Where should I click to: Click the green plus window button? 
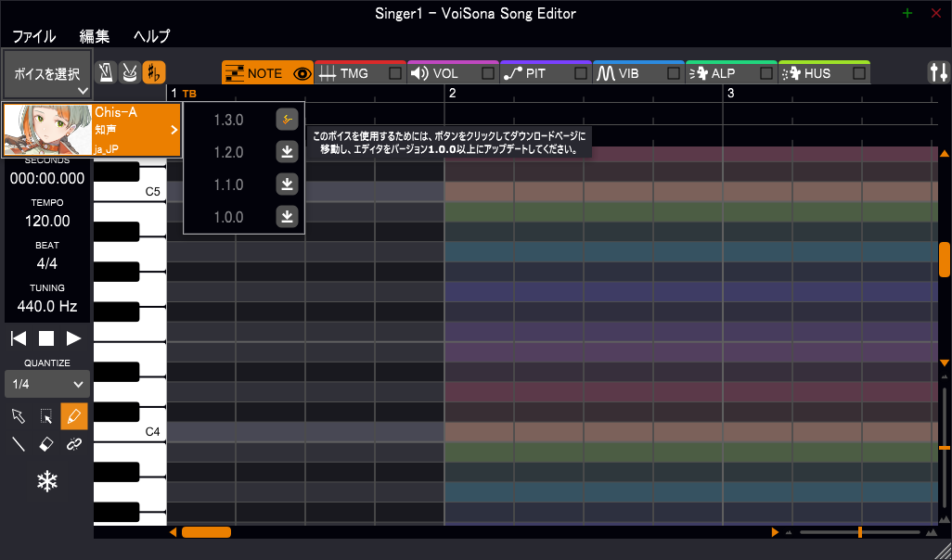click(x=907, y=13)
